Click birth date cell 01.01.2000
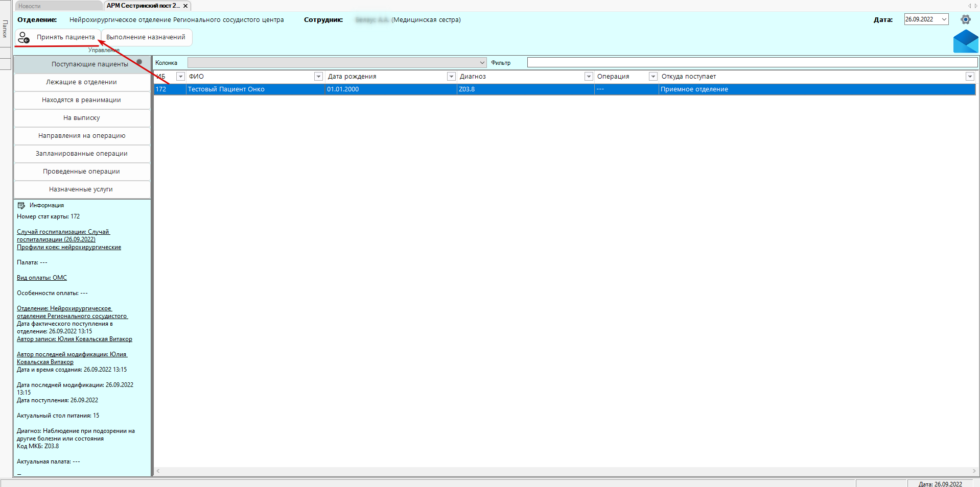 (391, 89)
